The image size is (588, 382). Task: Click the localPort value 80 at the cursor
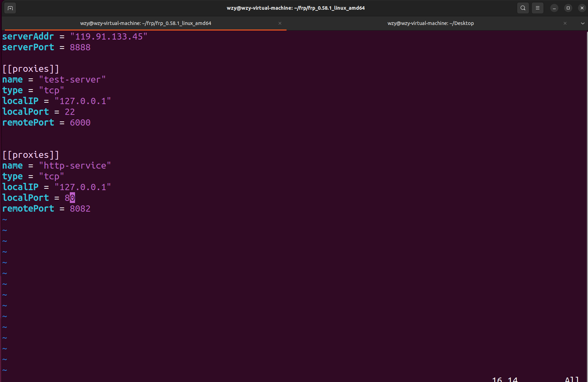coord(70,198)
